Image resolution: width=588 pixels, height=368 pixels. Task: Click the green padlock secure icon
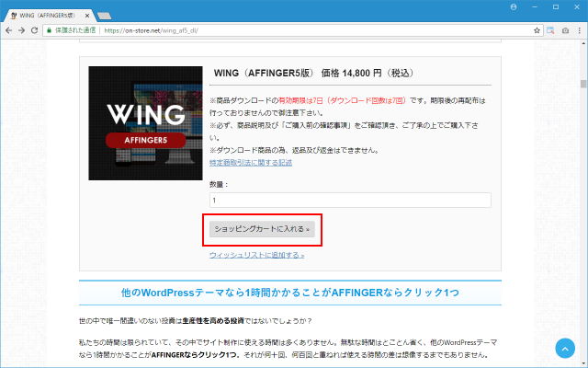[x=49, y=30]
